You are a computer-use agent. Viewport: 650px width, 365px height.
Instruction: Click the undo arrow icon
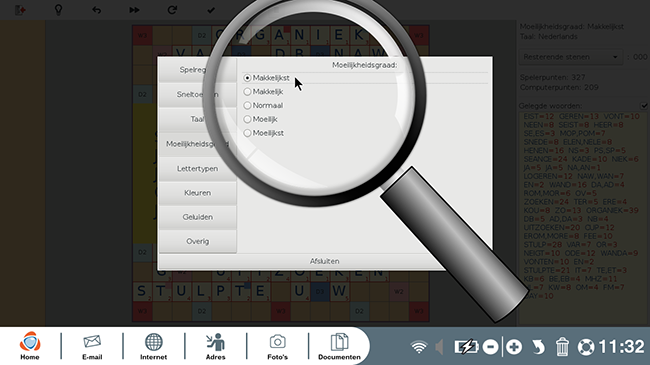(97, 10)
